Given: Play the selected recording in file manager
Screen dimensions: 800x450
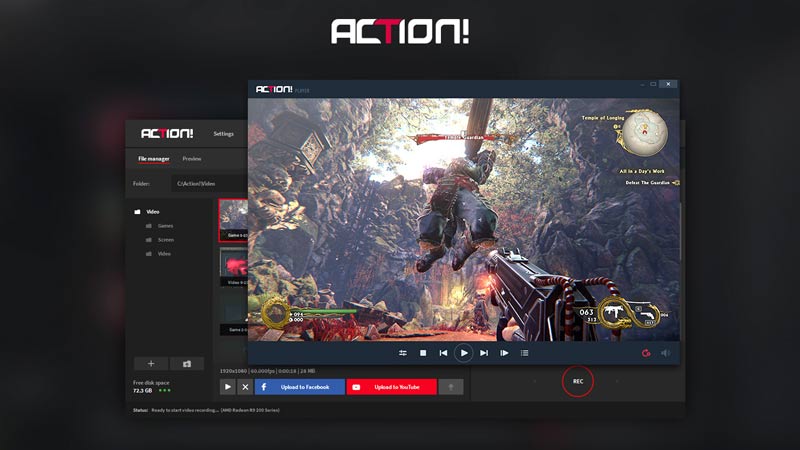Looking at the screenshot, I should point(227,387).
